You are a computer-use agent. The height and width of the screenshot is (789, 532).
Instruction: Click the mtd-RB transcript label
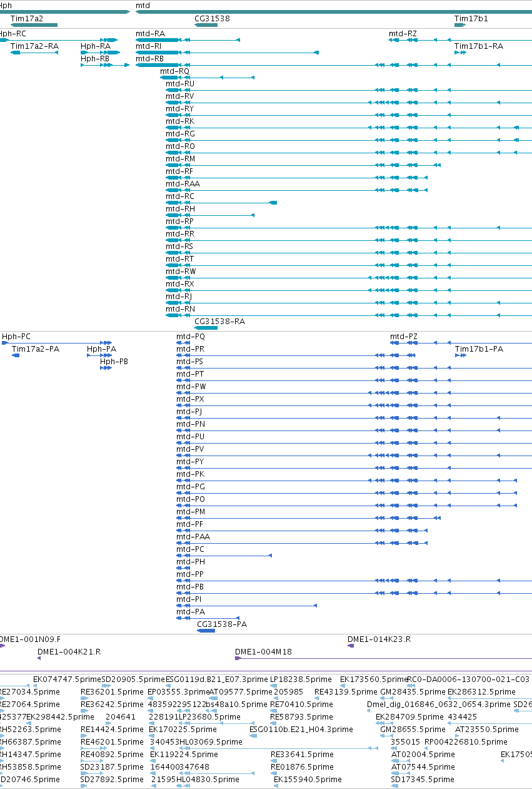[150, 59]
